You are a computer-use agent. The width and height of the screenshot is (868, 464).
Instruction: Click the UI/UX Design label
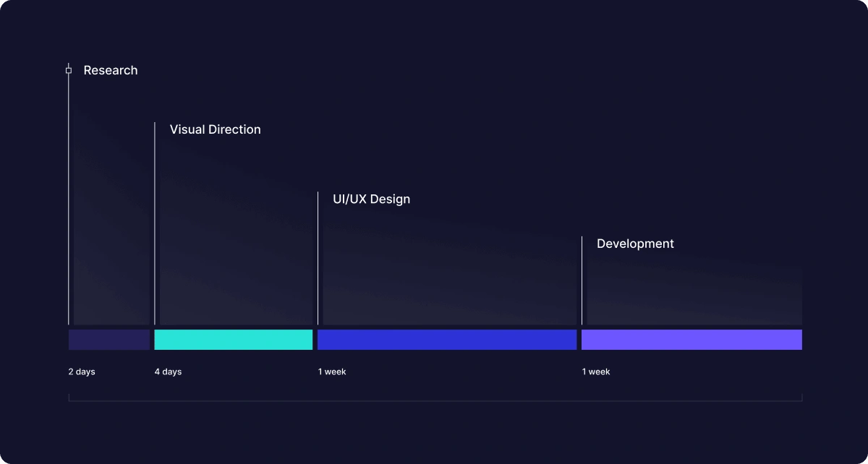point(371,199)
